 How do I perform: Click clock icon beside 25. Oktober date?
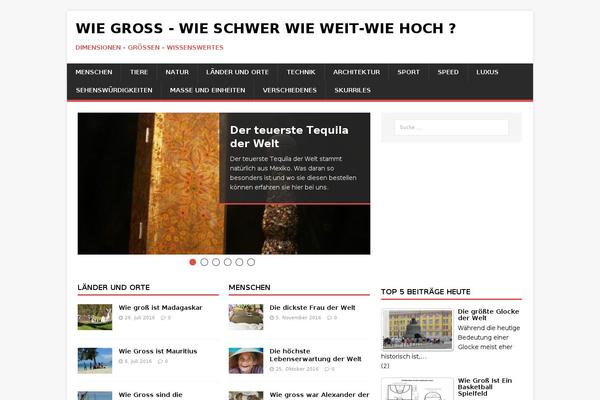coord(272,369)
